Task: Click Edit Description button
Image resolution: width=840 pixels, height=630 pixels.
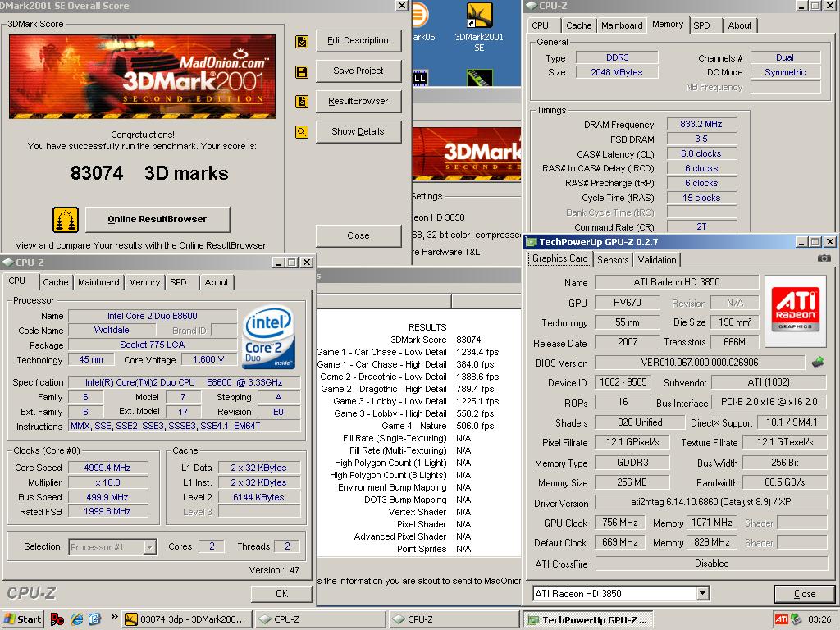Action: click(x=358, y=41)
